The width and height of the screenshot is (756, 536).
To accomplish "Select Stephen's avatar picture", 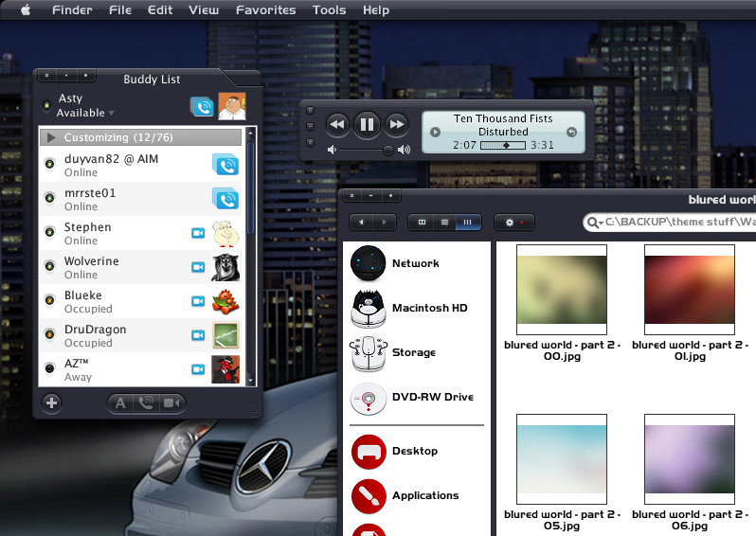I will tap(225, 234).
